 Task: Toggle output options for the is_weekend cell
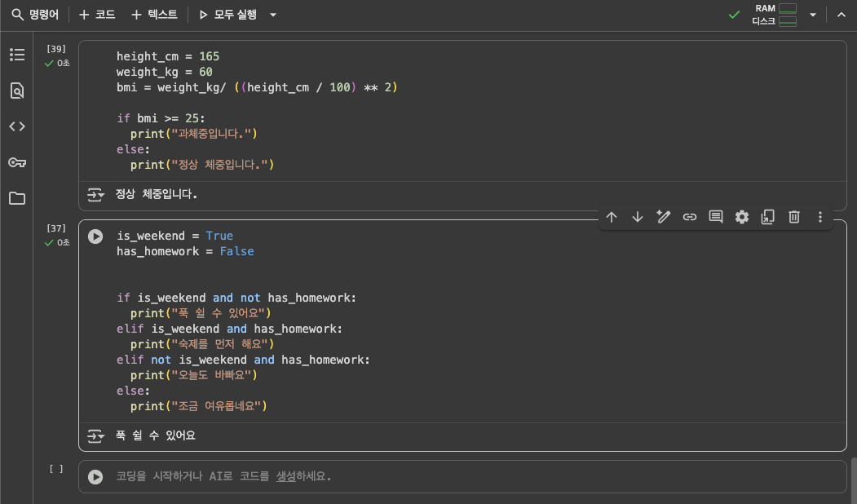pyautogui.click(x=95, y=435)
